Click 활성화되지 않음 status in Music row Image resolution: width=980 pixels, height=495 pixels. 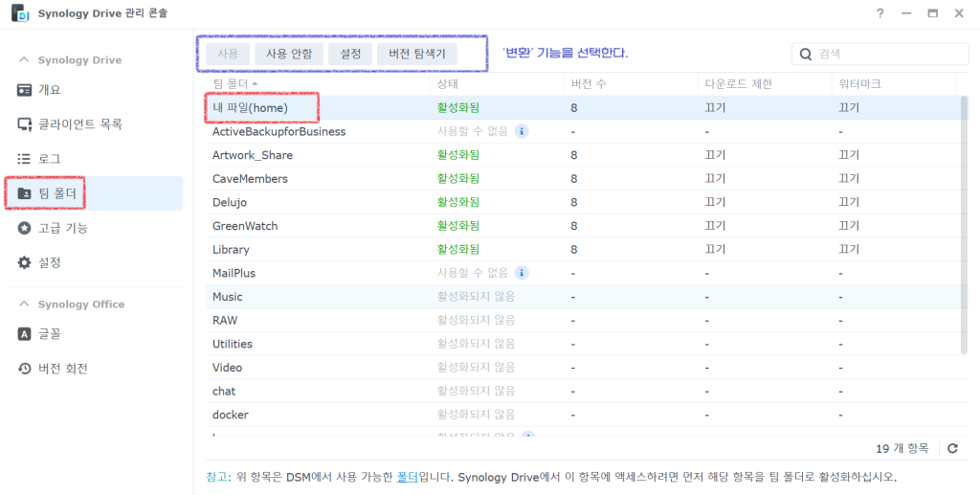[477, 296]
